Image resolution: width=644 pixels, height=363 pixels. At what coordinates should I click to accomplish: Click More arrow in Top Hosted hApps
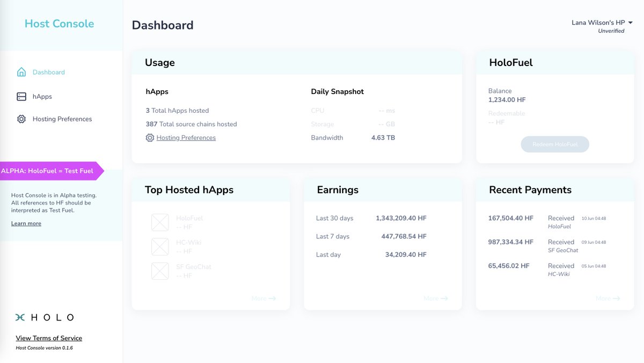(x=264, y=299)
